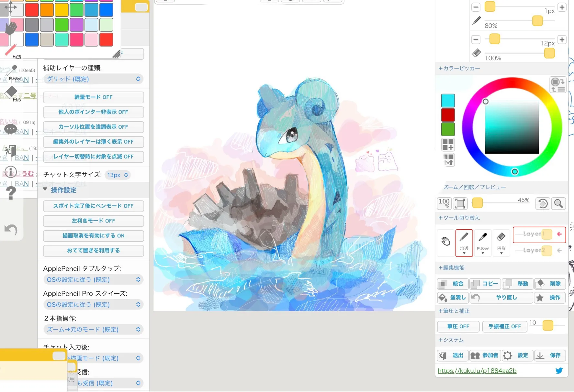The width and height of the screenshot is (574, 392).
Task: Pick the orange swatch in the floating palette
Action: [47, 10]
